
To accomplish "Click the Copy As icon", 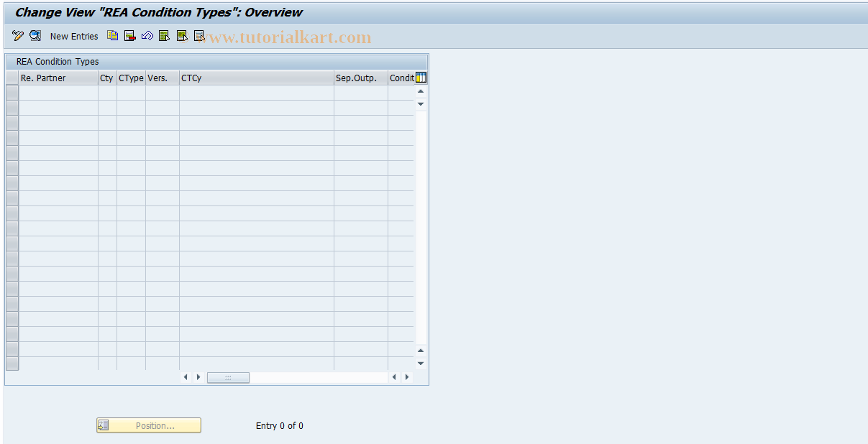I will click(113, 36).
